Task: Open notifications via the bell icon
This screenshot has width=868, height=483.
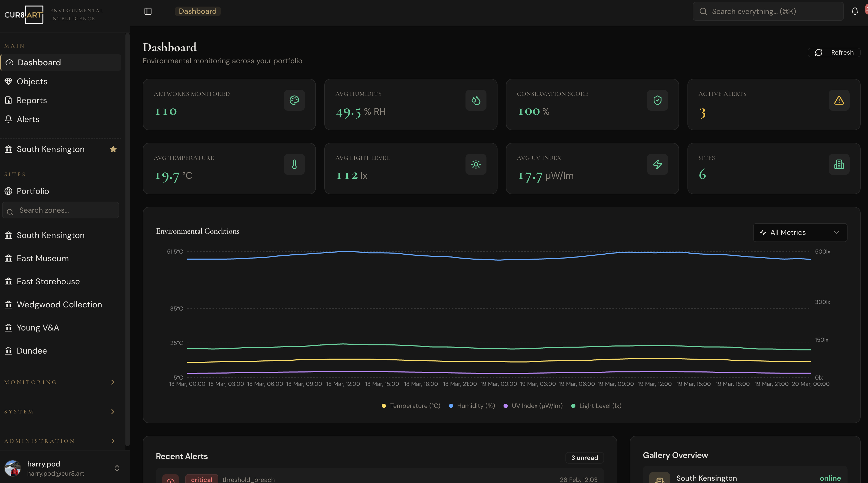Action: [855, 11]
